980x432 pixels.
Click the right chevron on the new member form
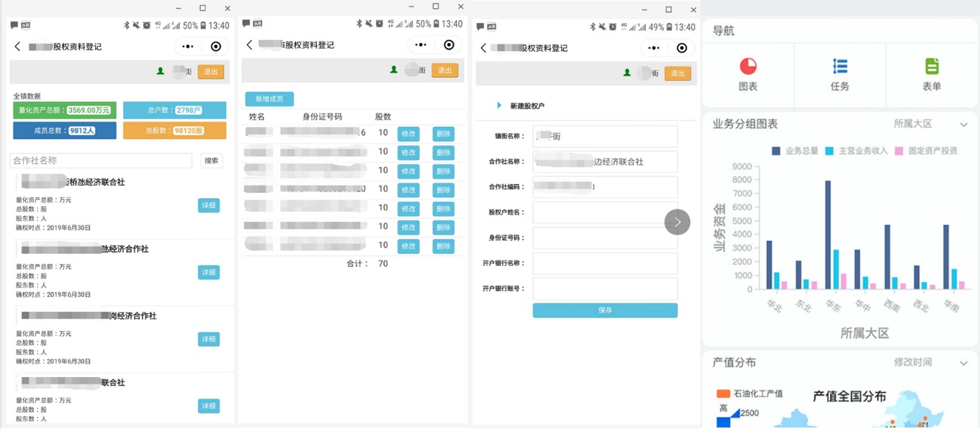[676, 221]
